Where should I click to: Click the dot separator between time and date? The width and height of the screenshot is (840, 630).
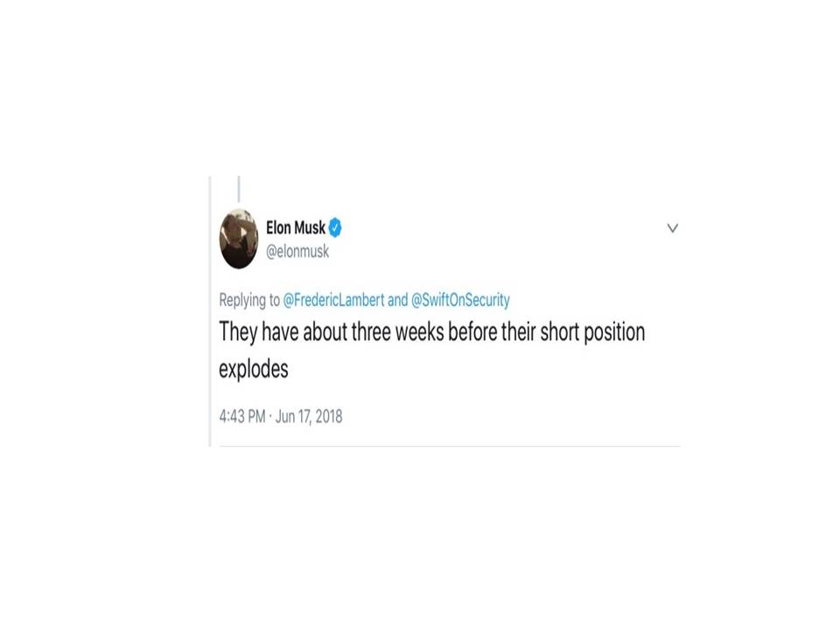270,416
